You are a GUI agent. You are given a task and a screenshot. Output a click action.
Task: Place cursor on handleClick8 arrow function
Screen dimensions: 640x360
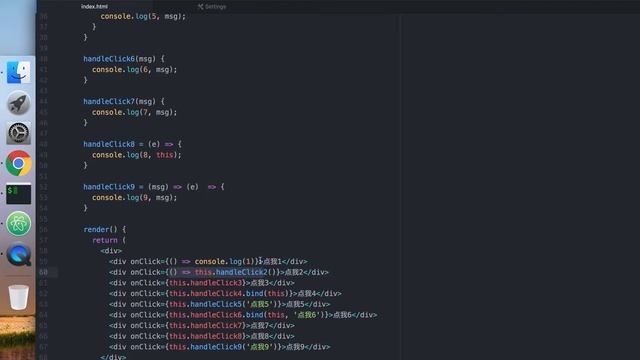[x=132, y=144]
